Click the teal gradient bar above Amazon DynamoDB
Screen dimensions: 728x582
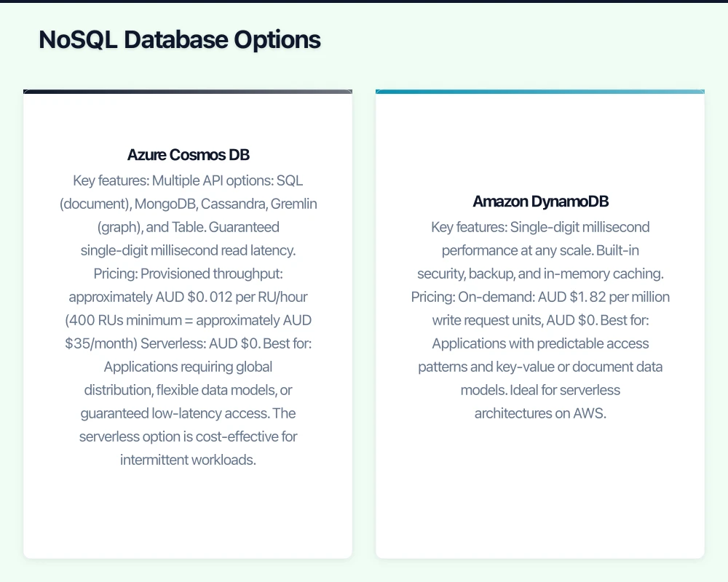coord(540,92)
